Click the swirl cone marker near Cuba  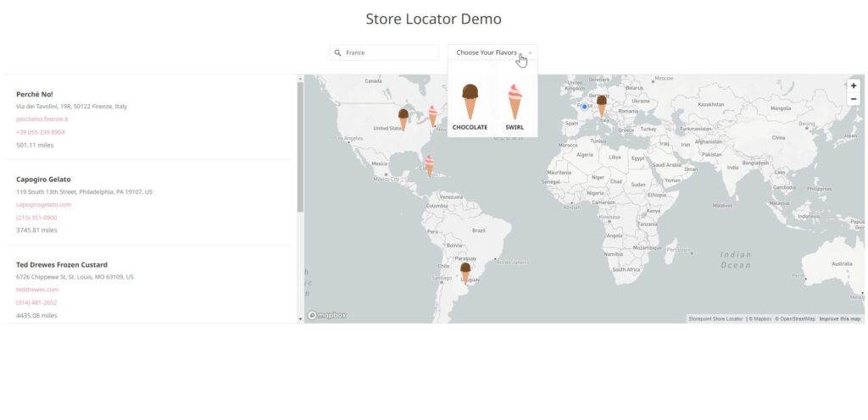429,165
